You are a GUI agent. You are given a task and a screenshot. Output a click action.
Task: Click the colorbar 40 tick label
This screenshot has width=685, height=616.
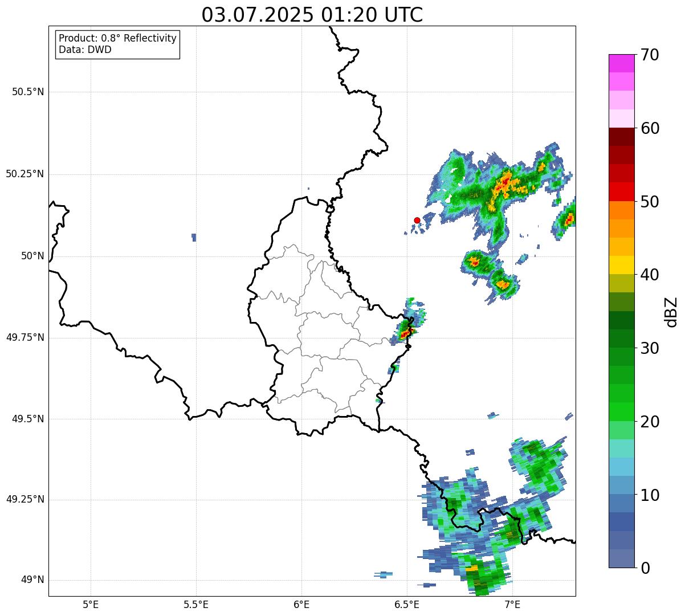click(650, 275)
